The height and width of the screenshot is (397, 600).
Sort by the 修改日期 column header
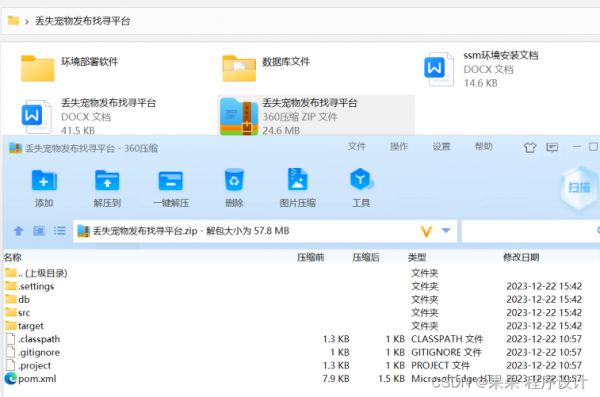521,257
